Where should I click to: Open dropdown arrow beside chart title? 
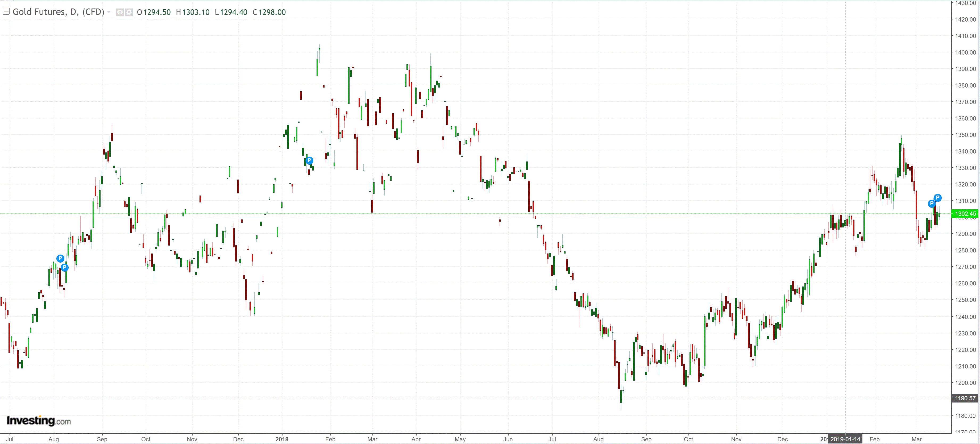[109, 12]
